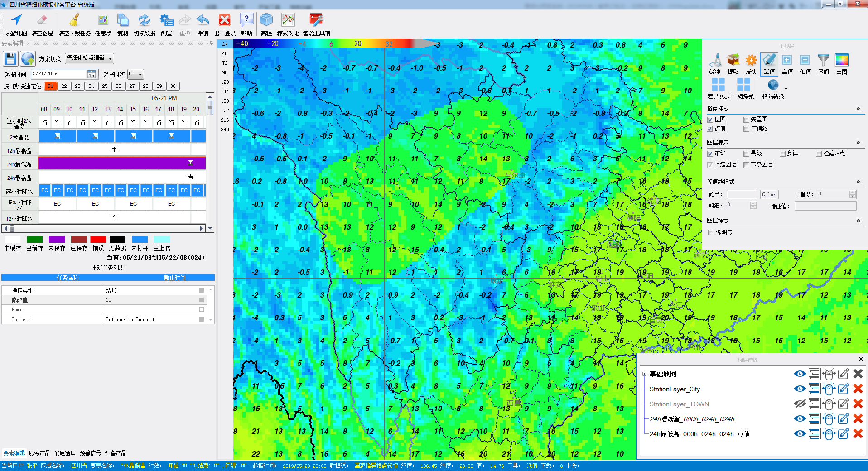Click 切换数据 switch data icon
This screenshot has height=471, width=868.
click(144, 20)
